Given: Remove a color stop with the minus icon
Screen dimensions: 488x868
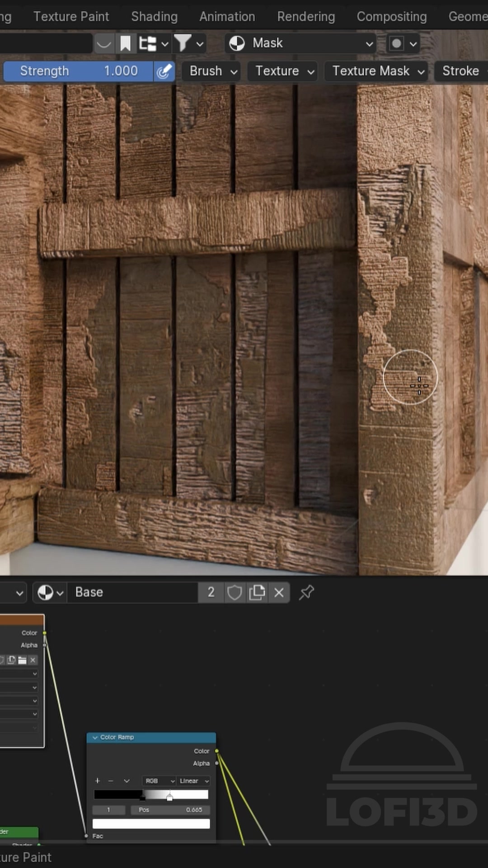Looking at the screenshot, I should 111,781.
